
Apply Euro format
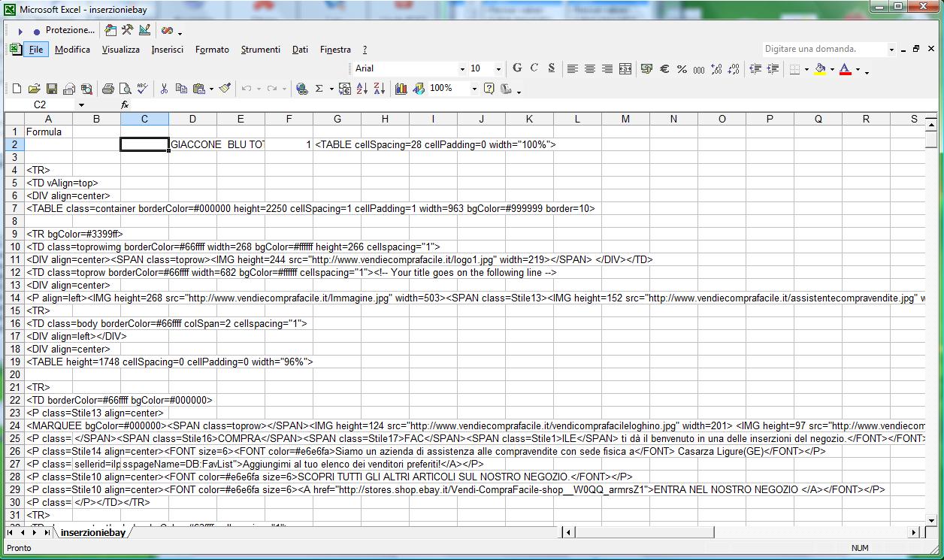(664, 68)
